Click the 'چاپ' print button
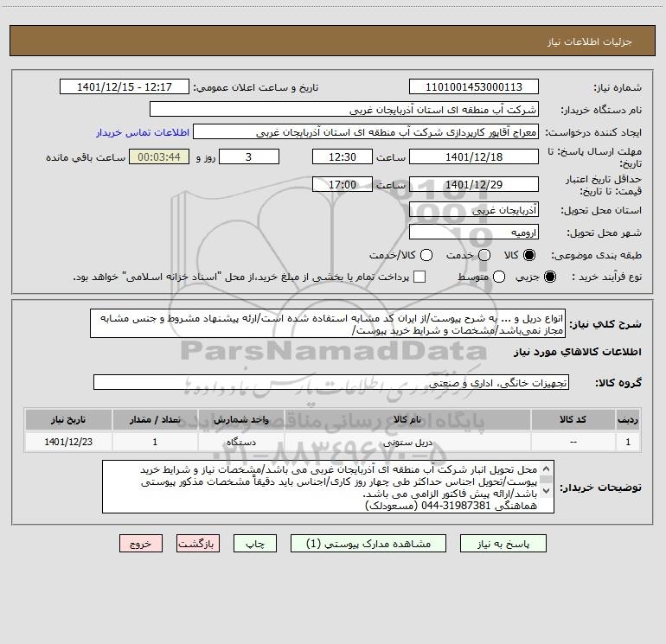This screenshot has height=644, width=666. click(x=255, y=544)
